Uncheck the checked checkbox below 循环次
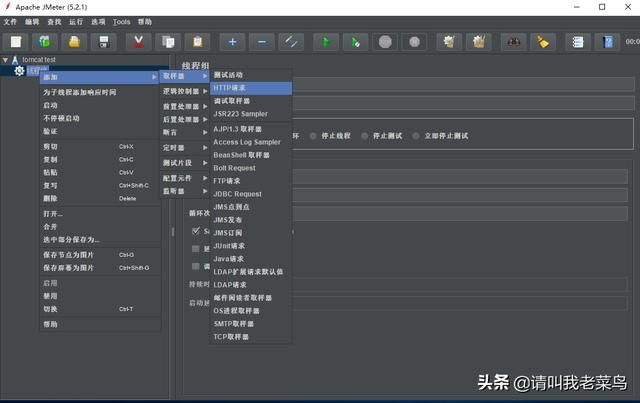The height and width of the screenshot is (403, 640). point(196,231)
